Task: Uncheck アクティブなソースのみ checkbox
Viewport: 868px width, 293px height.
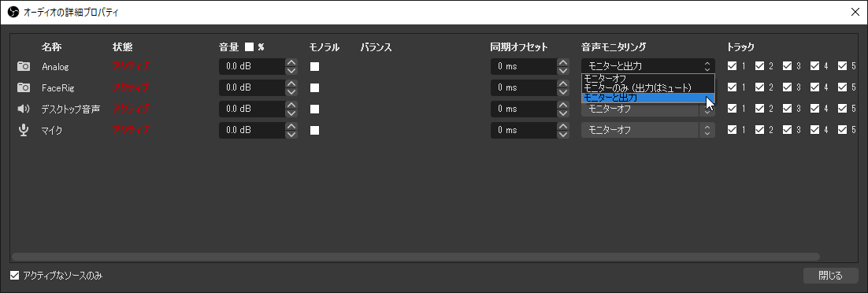Action: tap(15, 275)
